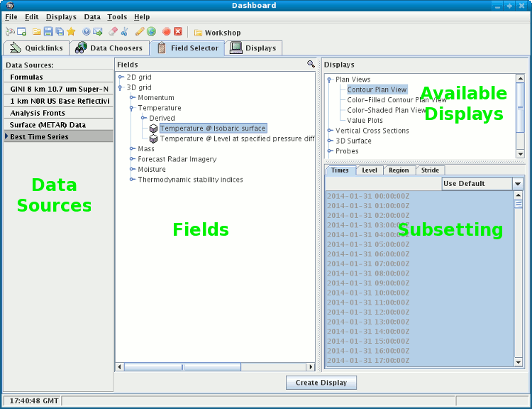Click the blue help question mark icon
Viewport: 532px width, 409px height.
(87, 32)
